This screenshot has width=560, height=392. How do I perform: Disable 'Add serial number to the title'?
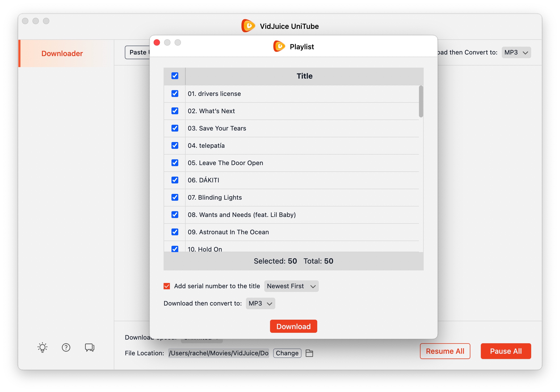pyautogui.click(x=167, y=286)
